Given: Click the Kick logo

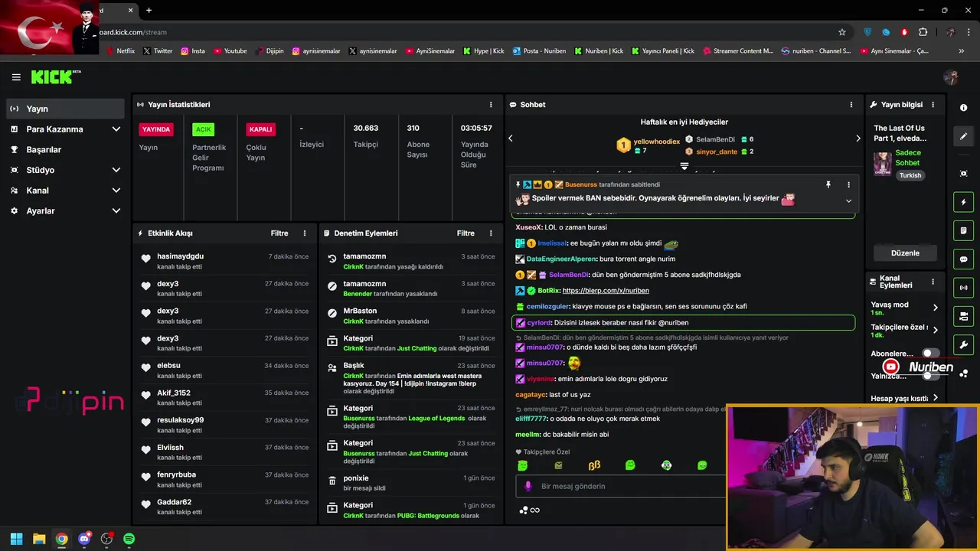Looking at the screenshot, I should click(55, 77).
